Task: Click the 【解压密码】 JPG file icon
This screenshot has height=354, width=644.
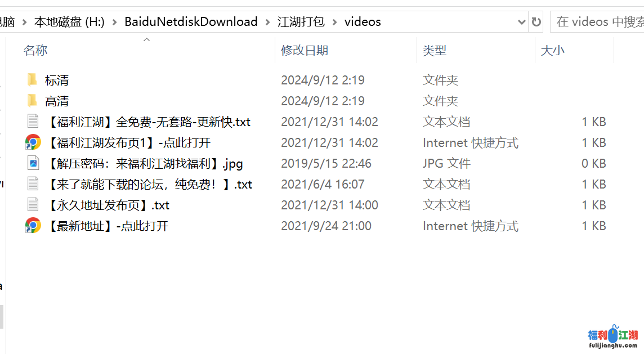Action: coord(33,163)
